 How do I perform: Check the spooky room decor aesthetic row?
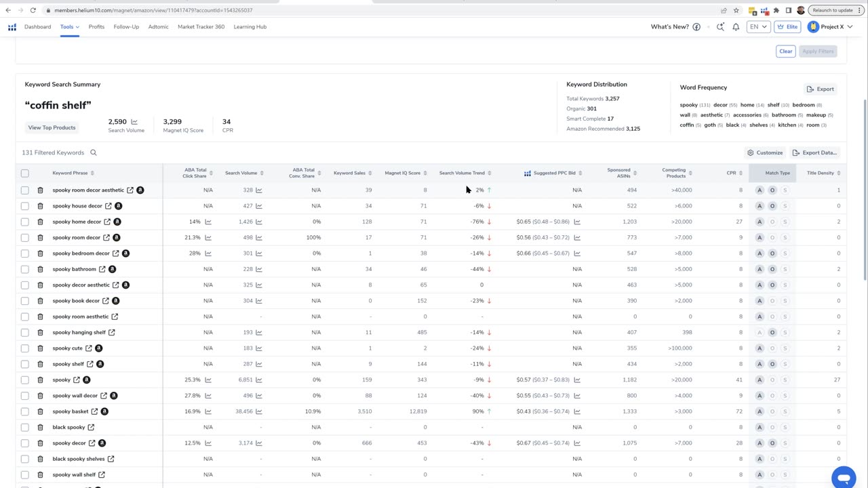coord(25,190)
